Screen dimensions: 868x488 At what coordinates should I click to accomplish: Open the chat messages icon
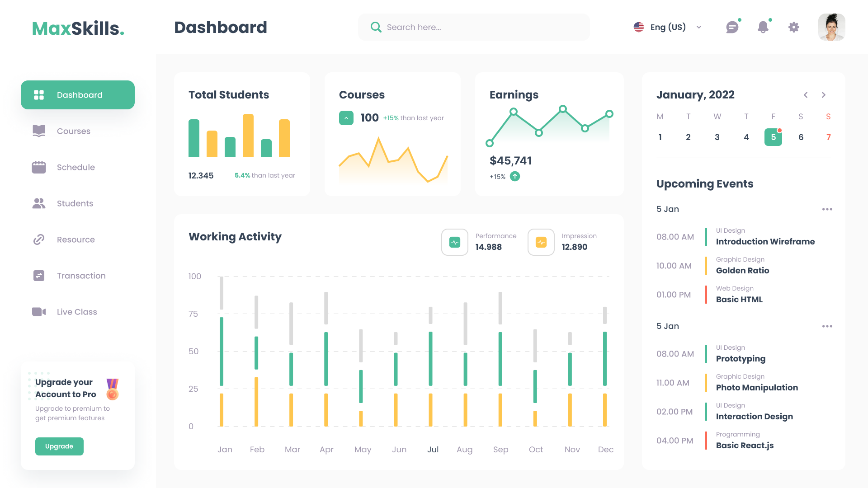[732, 27]
